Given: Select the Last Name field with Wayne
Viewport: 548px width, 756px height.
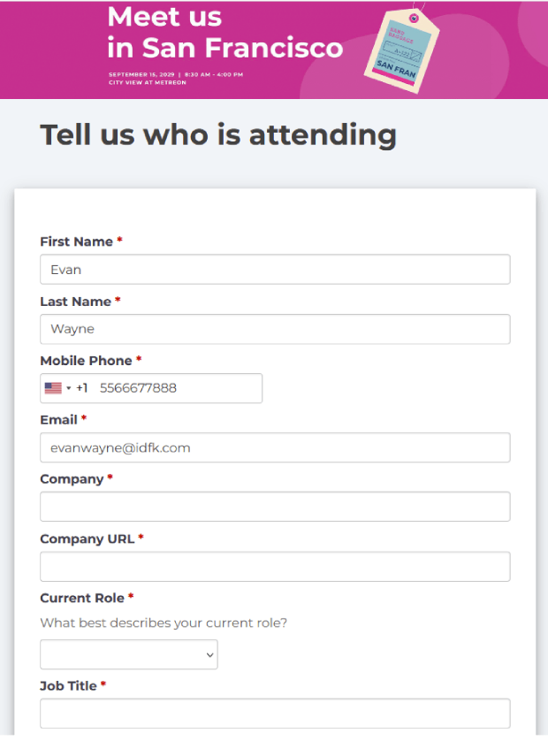Looking at the screenshot, I should point(275,329).
